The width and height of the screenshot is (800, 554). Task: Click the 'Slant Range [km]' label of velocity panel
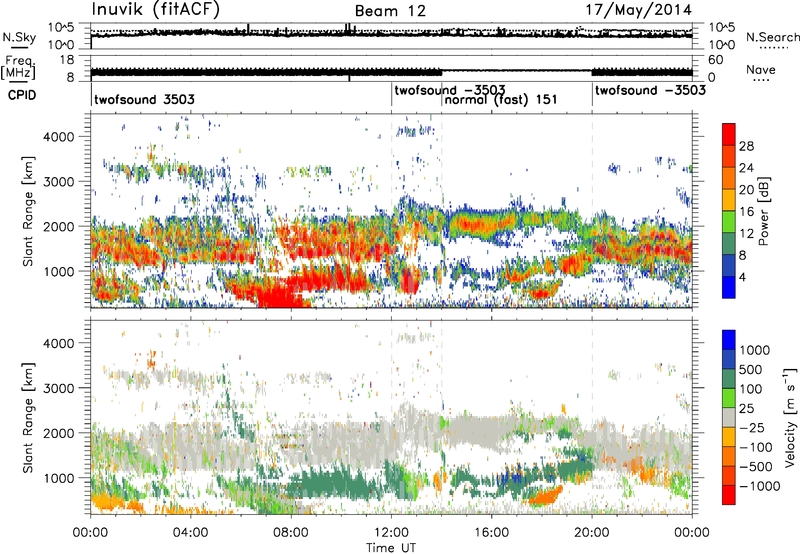(28, 417)
